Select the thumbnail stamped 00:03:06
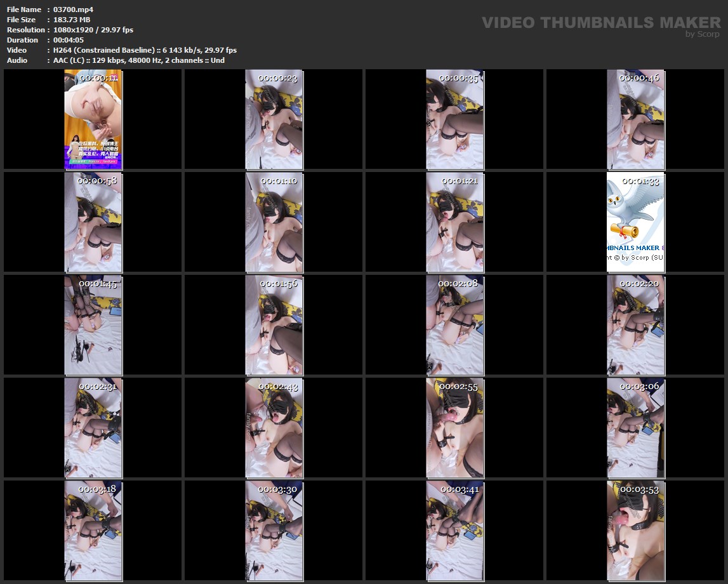Image resolution: width=728 pixels, height=584 pixels. click(635, 428)
